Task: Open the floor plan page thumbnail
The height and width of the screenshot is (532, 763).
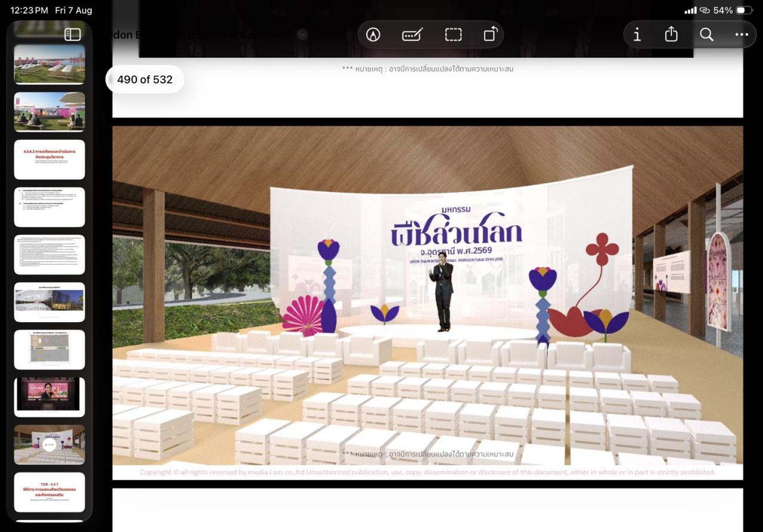Action: point(49,350)
